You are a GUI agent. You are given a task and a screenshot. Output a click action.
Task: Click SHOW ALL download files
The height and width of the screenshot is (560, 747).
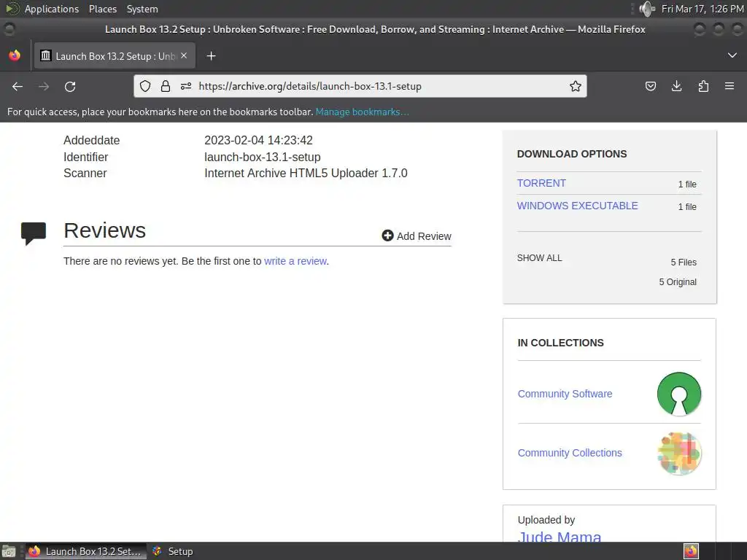(x=539, y=258)
